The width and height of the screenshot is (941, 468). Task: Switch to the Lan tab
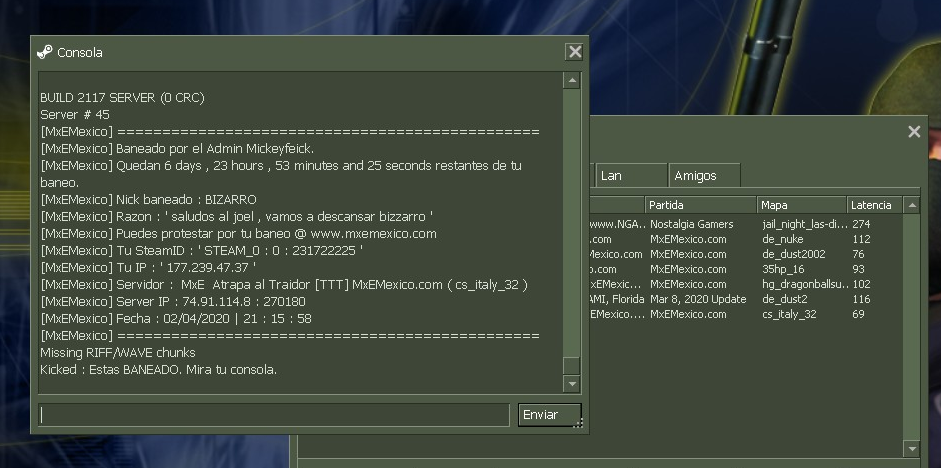pos(631,176)
